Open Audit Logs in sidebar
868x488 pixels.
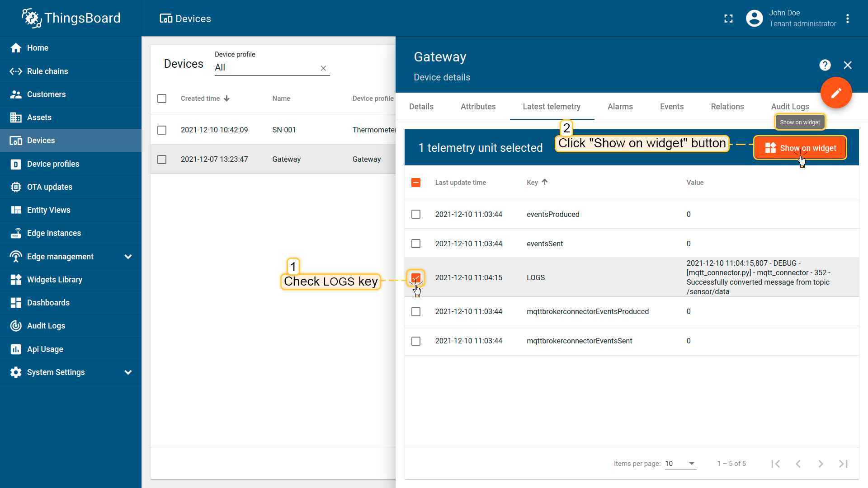(71, 326)
